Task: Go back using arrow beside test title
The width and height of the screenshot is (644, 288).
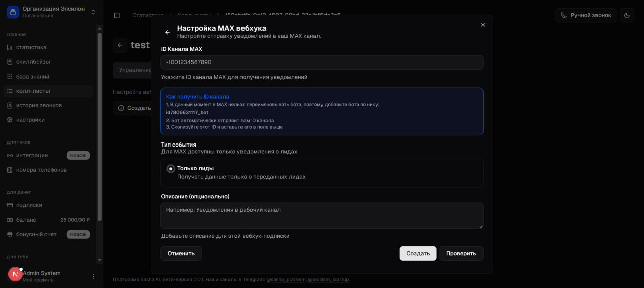Action: (120, 45)
